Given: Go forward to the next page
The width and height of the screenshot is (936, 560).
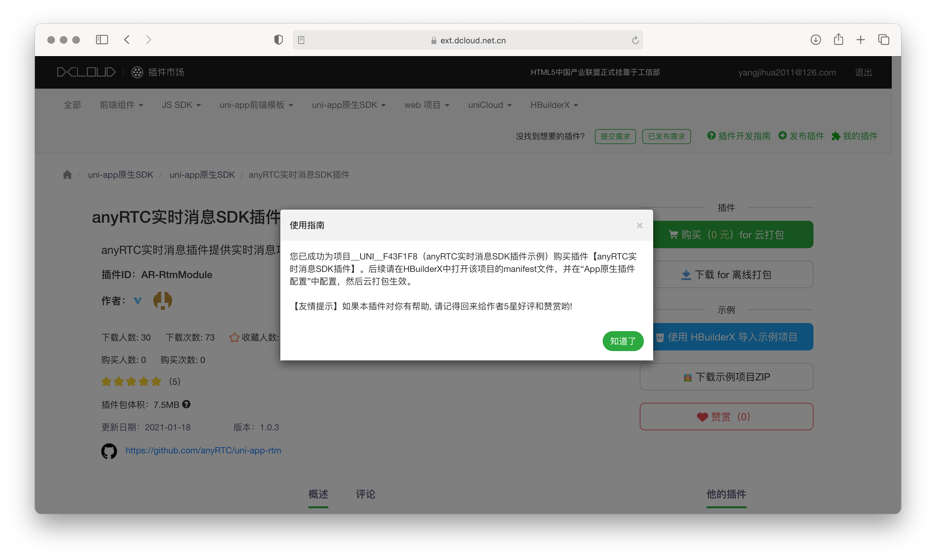Looking at the screenshot, I should tap(148, 40).
